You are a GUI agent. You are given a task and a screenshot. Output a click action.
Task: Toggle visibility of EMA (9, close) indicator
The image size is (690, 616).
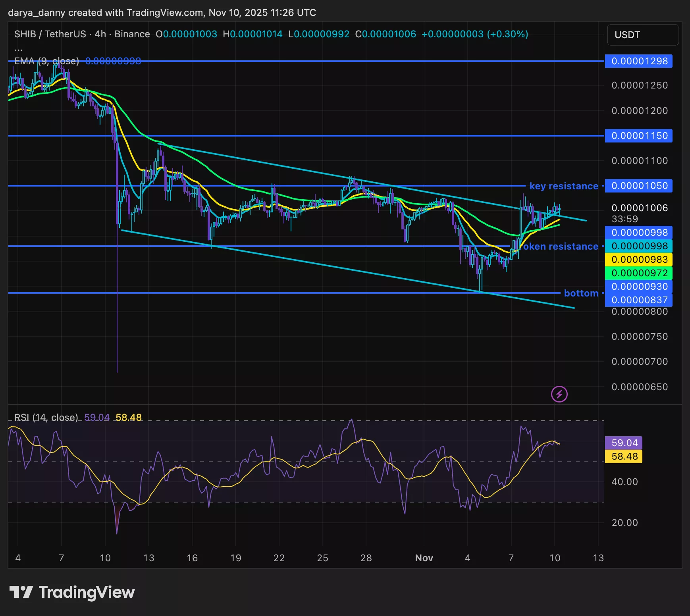point(46,61)
